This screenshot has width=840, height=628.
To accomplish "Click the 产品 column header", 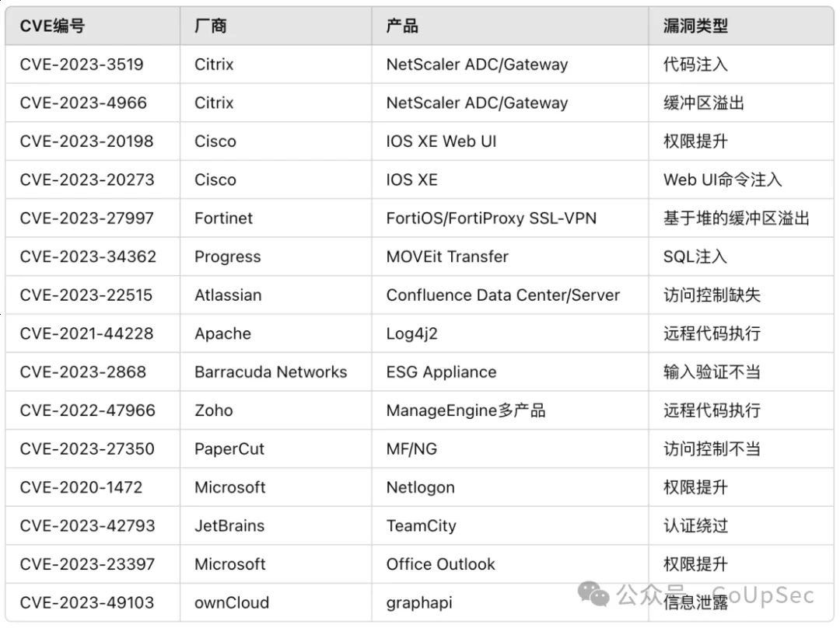I will [402, 26].
